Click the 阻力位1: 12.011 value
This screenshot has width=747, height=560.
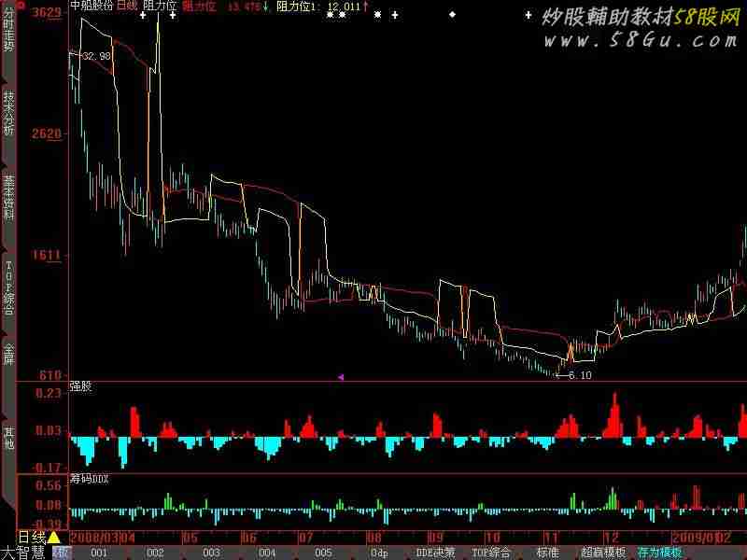(318, 7)
